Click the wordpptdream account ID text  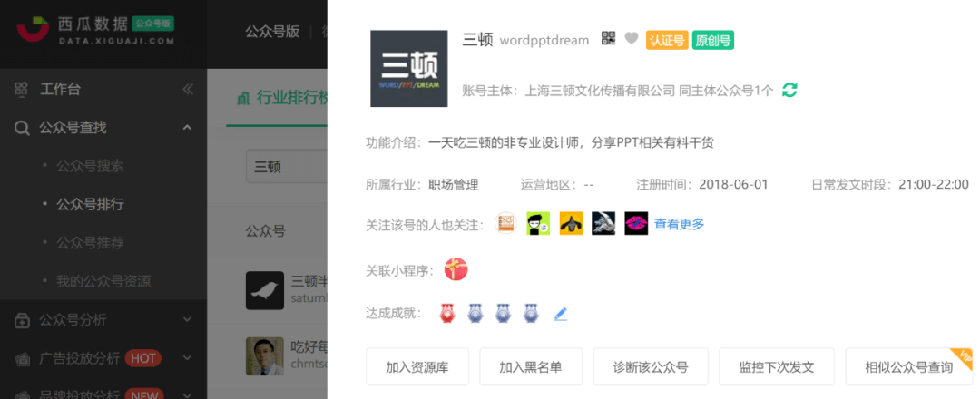point(544,40)
